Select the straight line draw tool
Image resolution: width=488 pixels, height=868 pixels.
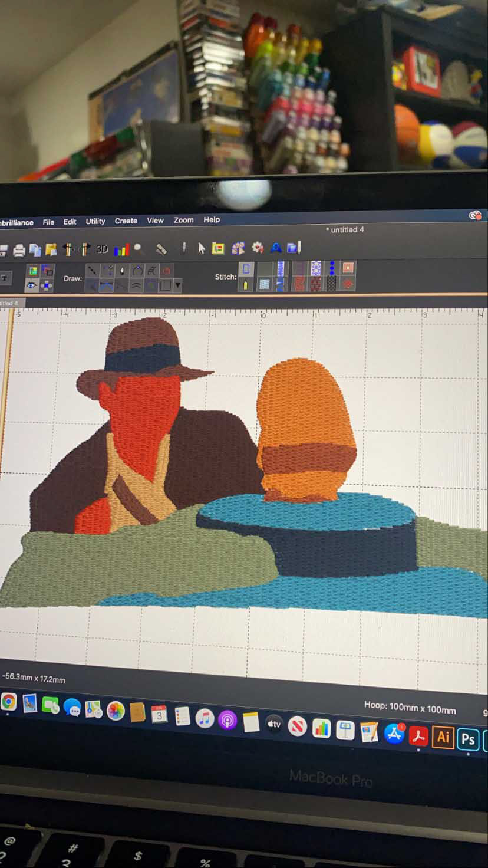pos(93,271)
